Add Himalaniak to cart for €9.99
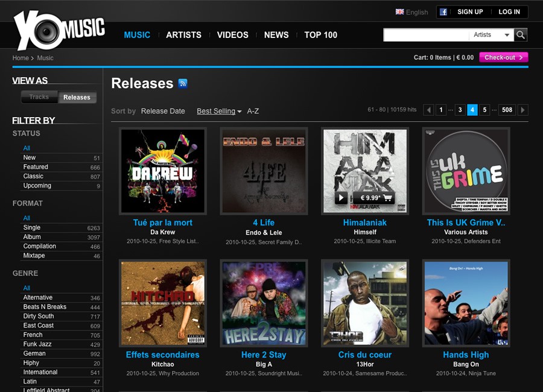543x392 pixels. [x=375, y=198]
